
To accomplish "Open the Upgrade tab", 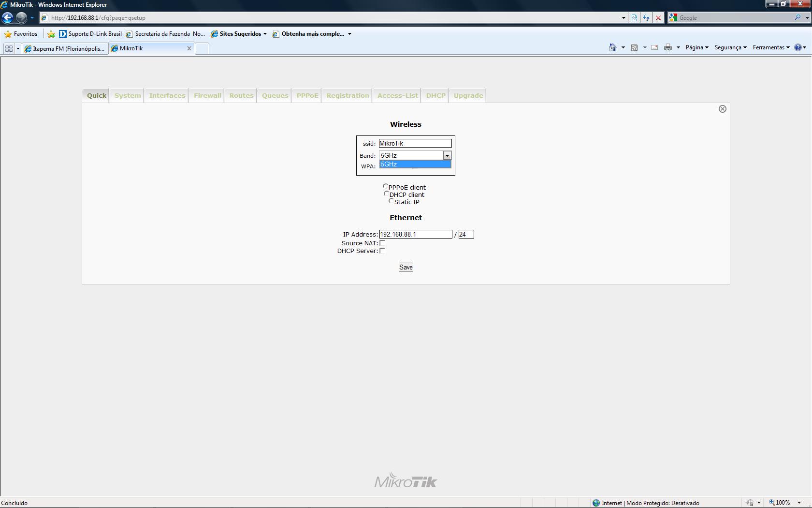I will [x=468, y=95].
